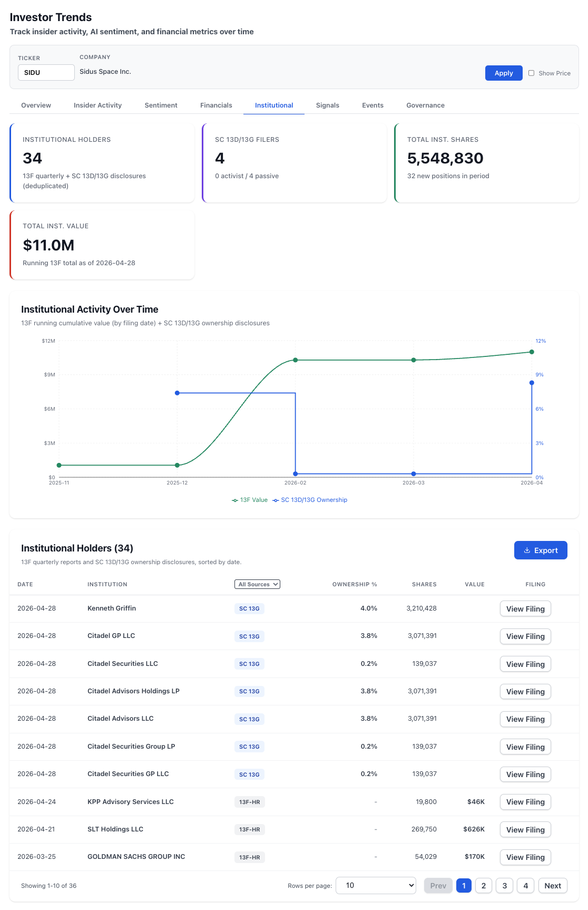Click the SC 13G badge for Kenneth Griffin
This screenshot has width=588, height=910.
(x=249, y=608)
